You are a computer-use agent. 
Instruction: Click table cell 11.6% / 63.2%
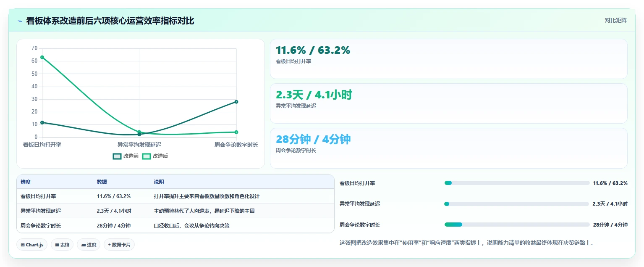pos(113,196)
